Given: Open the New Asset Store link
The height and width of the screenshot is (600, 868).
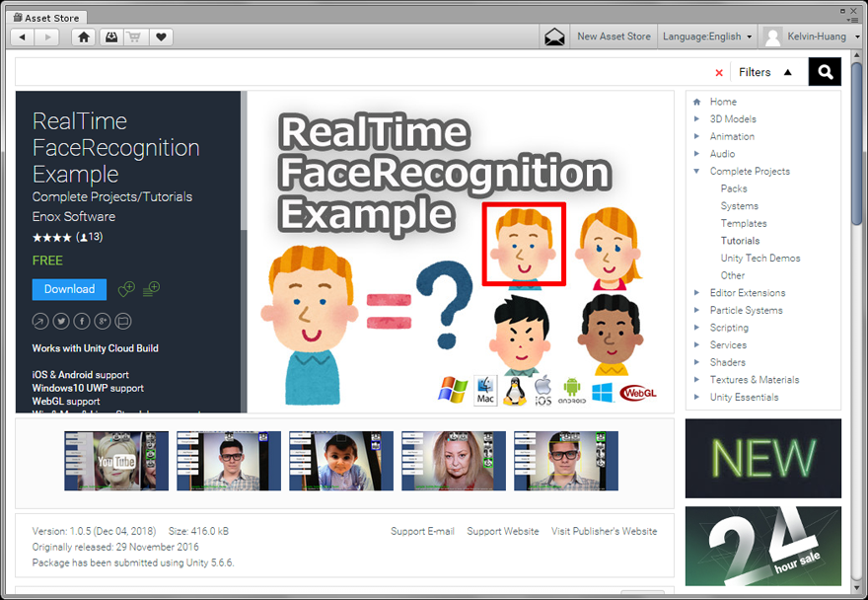Looking at the screenshot, I should point(614,37).
